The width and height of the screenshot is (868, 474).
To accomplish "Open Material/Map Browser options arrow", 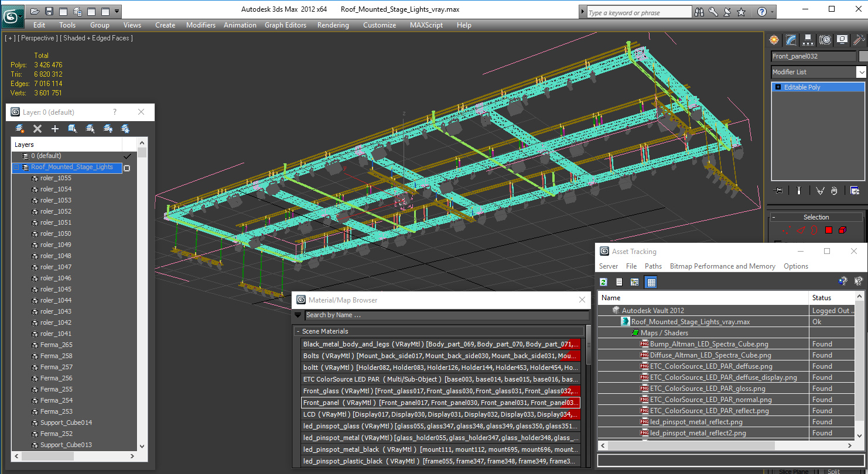I will (298, 315).
